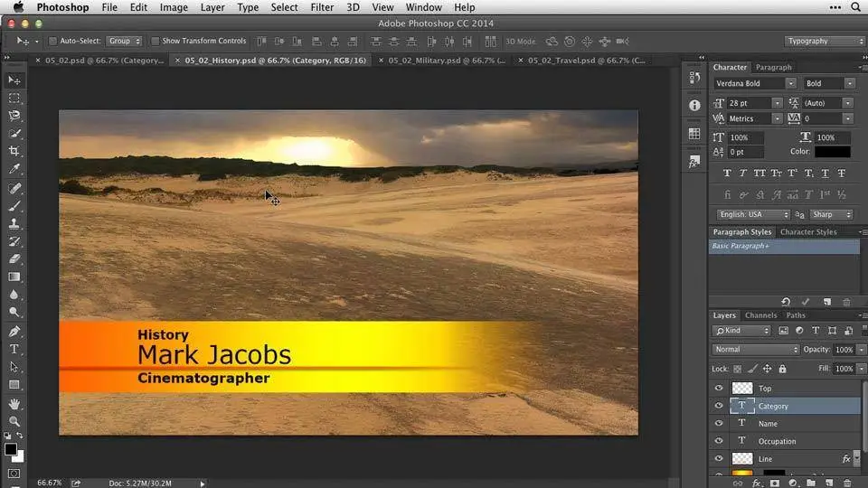Select the Hand tool
868x488 pixels.
coord(14,403)
